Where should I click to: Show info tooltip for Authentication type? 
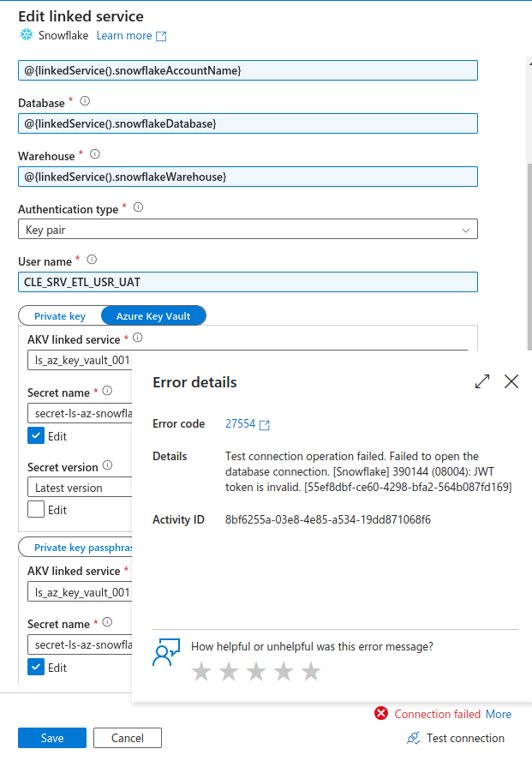(138, 207)
